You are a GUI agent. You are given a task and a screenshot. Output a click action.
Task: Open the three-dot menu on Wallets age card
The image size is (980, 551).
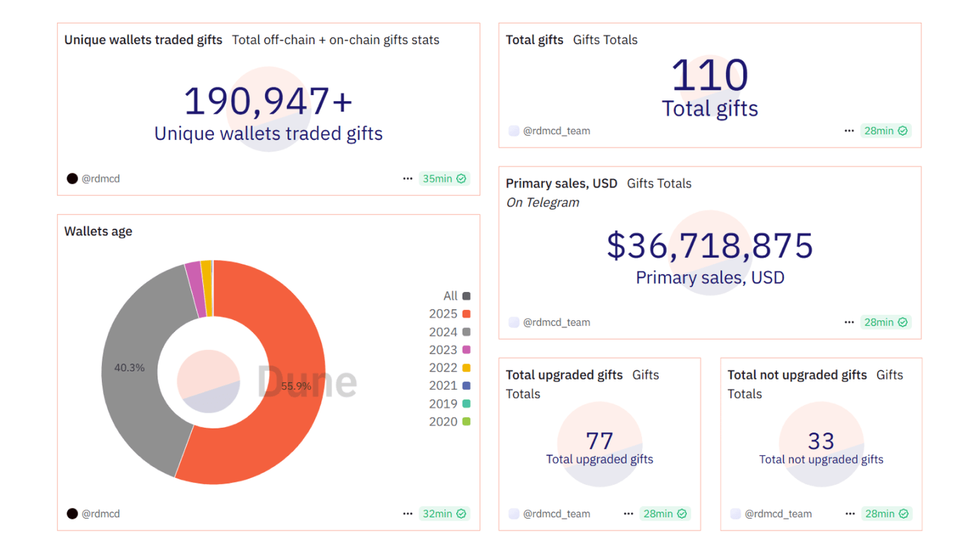tap(407, 514)
